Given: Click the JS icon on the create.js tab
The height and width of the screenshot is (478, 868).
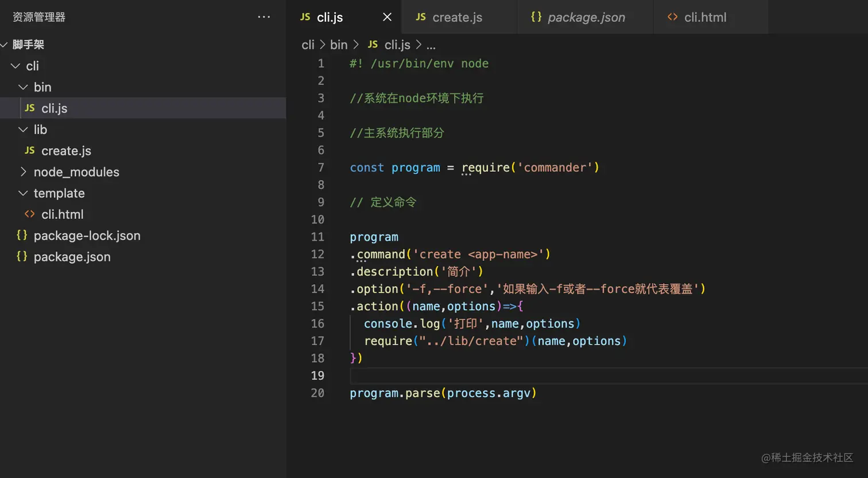Looking at the screenshot, I should pyautogui.click(x=421, y=17).
